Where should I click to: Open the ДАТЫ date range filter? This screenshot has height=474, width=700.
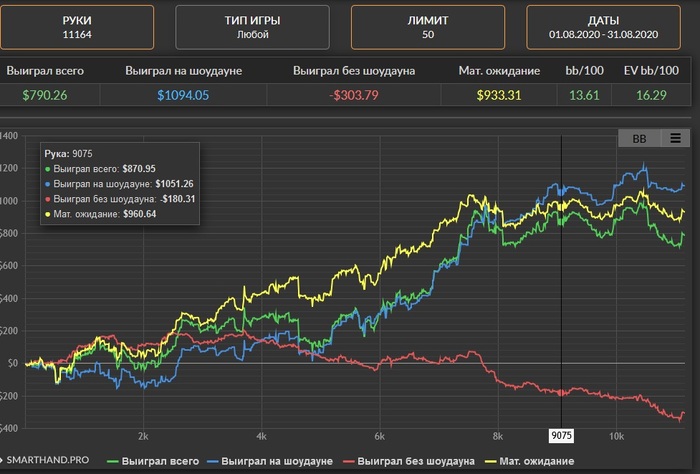tap(603, 27)
